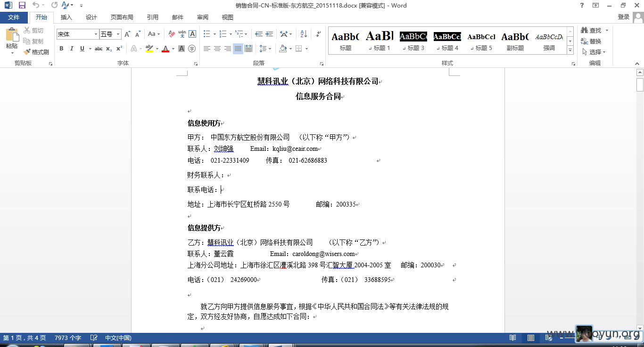Save the document with the floppy icon
The height and width of the screenshot is (347, 644).
coord(22,5)
